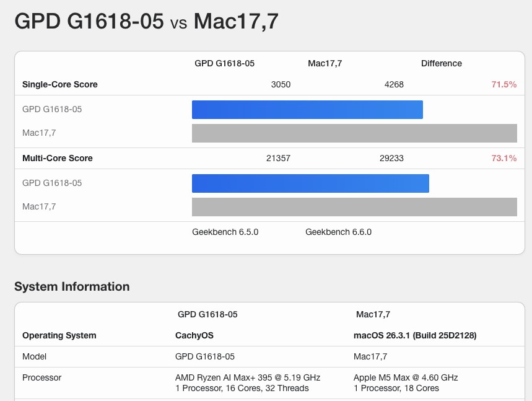Screen dimensions: 532x401
Task: Click the gray Mac17,7 single-core score bar
Action: click(353, 133)
